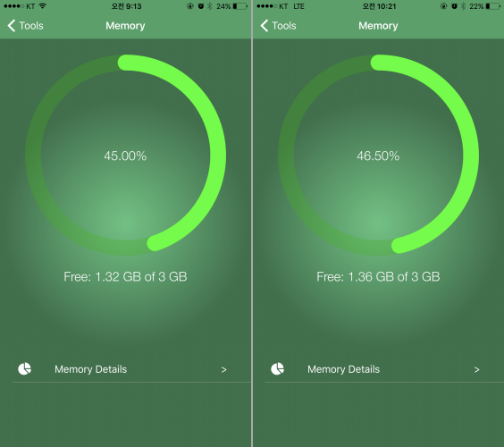Tap the back chevron icon on right screen
504x447 pixels.
tap(265, 26)
